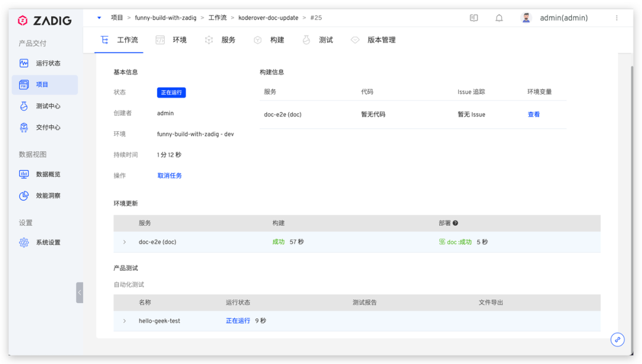The image size is (642, 364).
Task: Select 系统设置 menu label
Action: click(48, 242)
